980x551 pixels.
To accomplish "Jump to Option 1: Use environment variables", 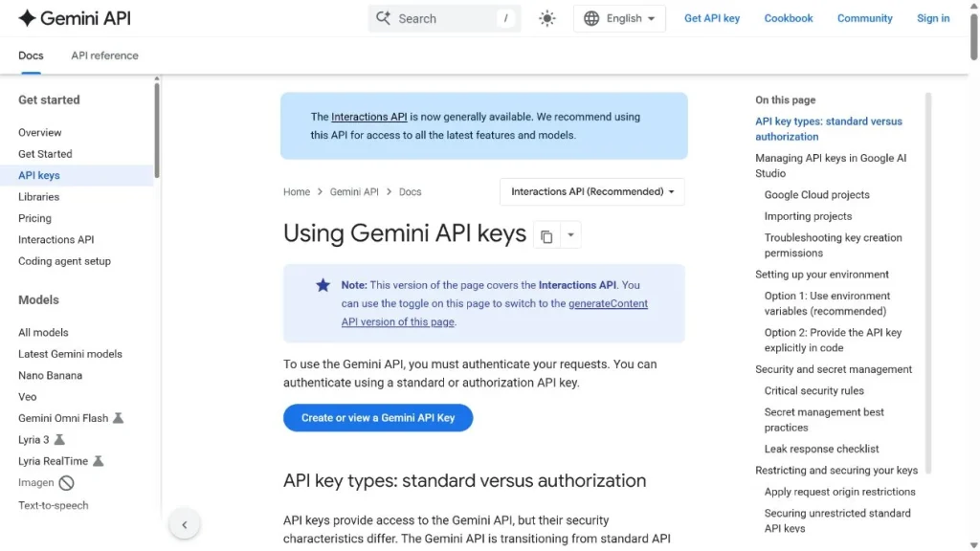I will 827,303.
